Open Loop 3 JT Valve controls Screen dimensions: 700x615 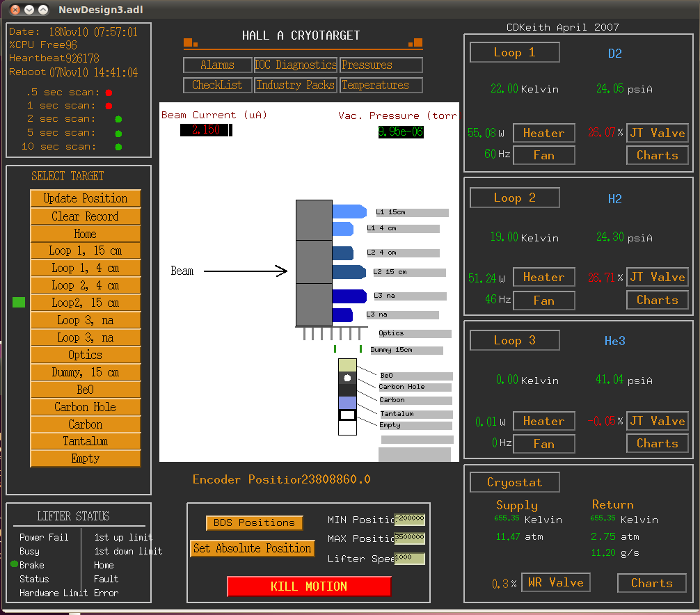point(657,421)
